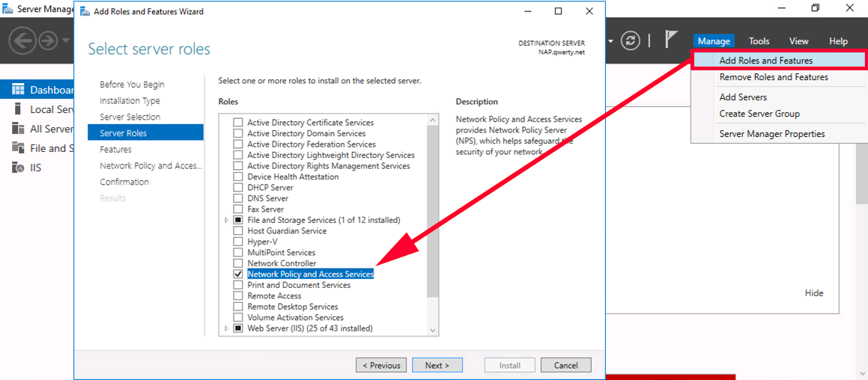Click roles list scroll-up arrow
This screenshot has height=380, width=868.
433,120
